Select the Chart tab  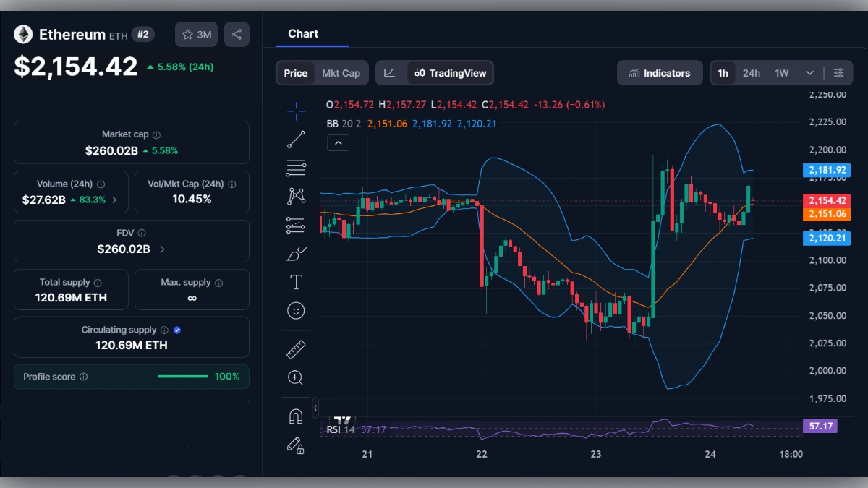click(304, 33)
